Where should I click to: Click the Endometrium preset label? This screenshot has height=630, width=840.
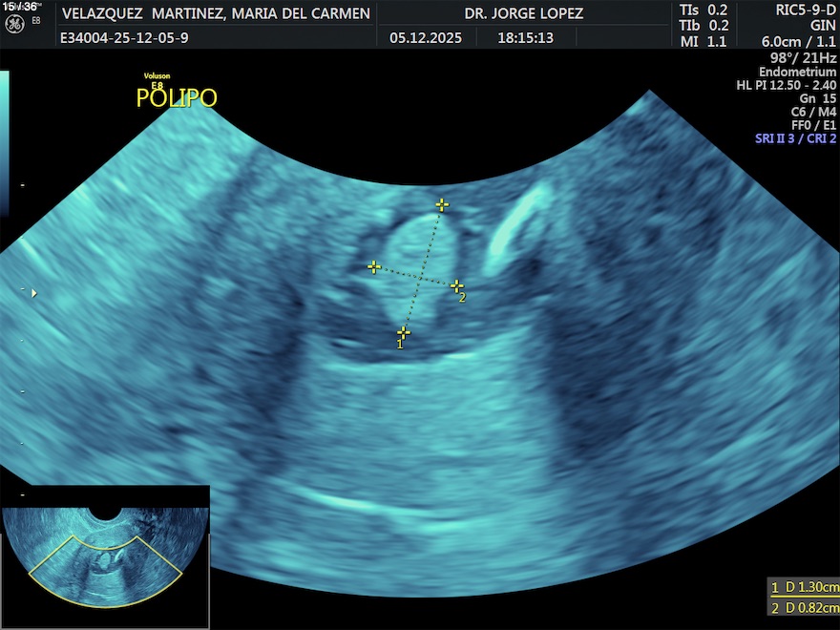click(x=797, y=73)
